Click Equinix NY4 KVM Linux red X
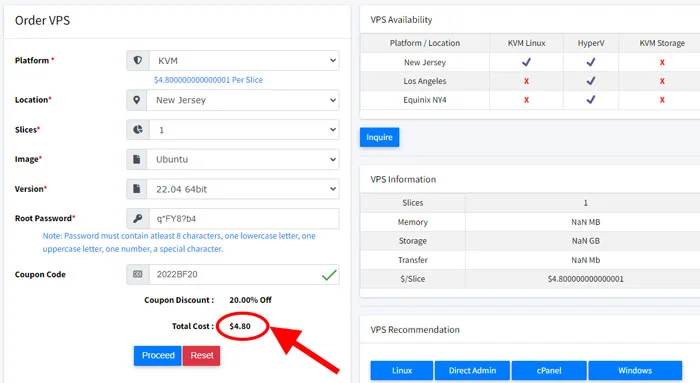 tap(526, 100)
